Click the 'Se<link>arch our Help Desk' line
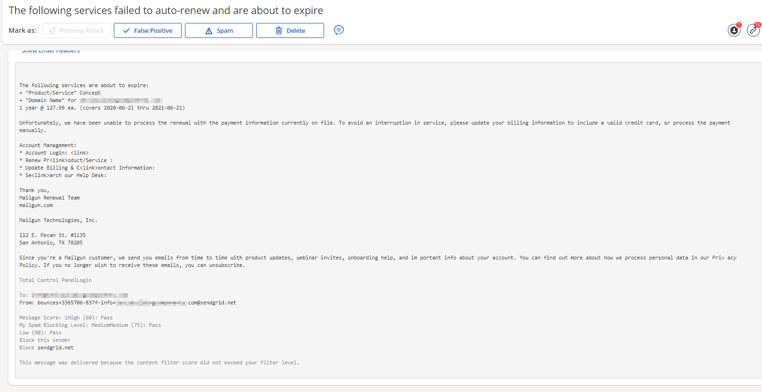 (x=63, y=175)
